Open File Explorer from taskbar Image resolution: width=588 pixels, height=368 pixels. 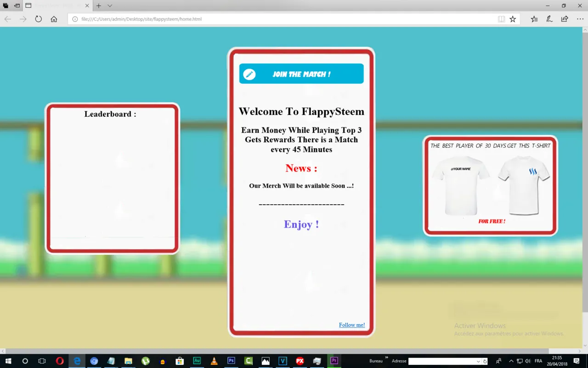[128, 361]
